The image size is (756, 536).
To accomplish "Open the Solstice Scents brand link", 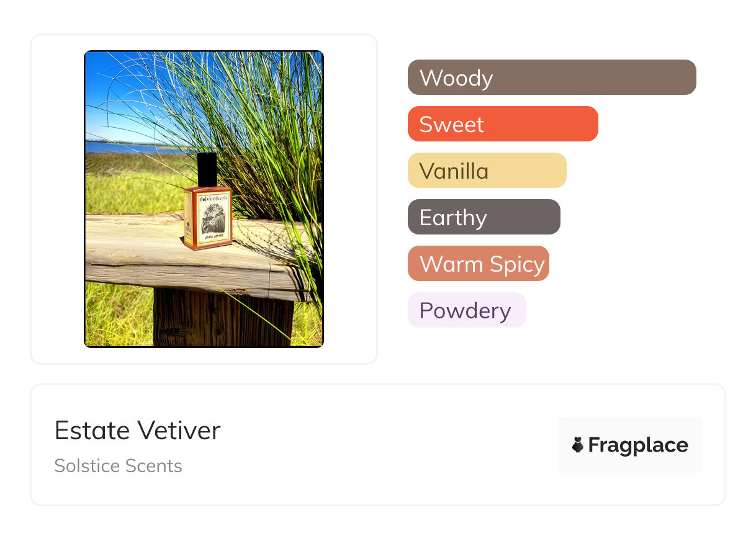I will [118, 466].
